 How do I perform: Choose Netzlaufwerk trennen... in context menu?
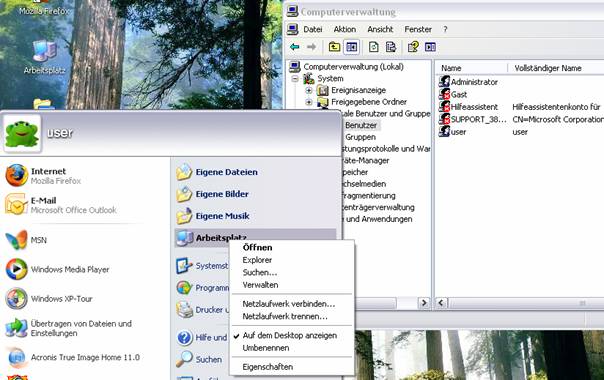point(292,316)
